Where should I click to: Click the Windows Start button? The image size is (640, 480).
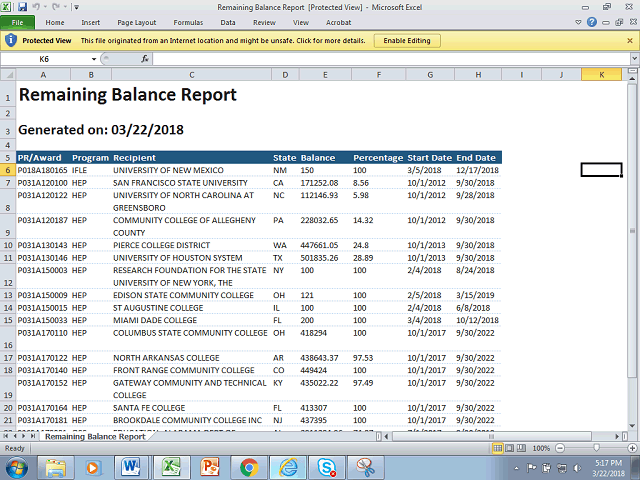pos(19,466)
